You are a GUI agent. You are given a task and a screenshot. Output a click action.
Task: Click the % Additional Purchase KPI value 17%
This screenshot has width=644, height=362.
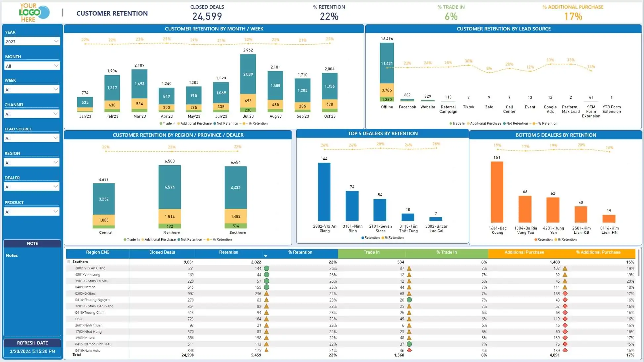pyautogui.click(x=573, y=16)
